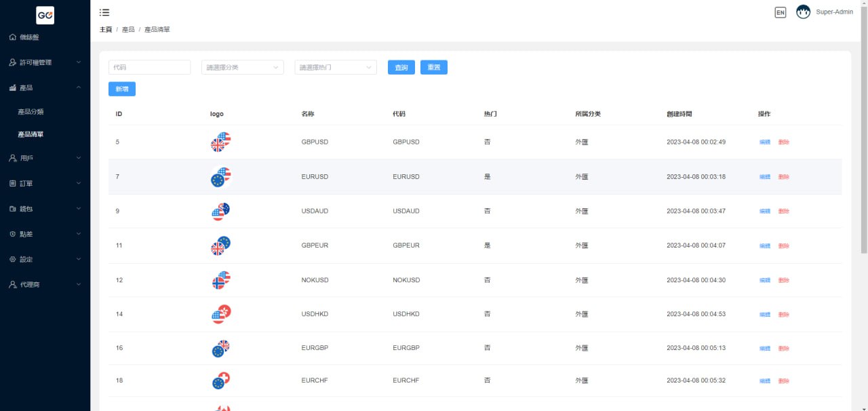Toggle the sidebar collapse hamburger icon
The image size is (868, 411).
(104, 12)
